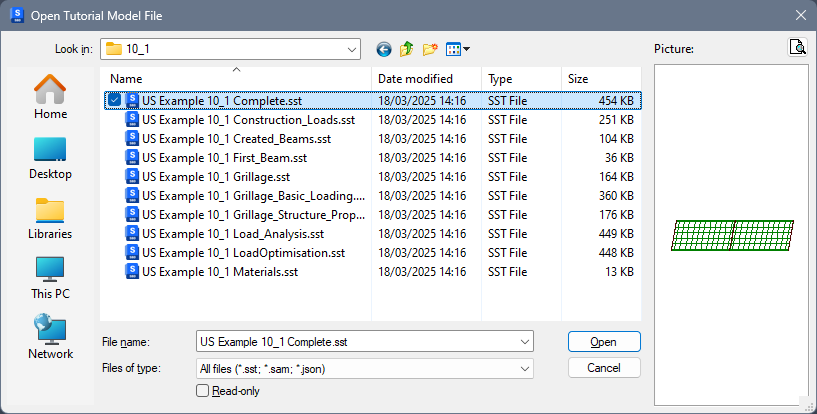Screen dimensions: 817x414
Task: Click the 13 KB size cell
Action: tap(619, 272)
